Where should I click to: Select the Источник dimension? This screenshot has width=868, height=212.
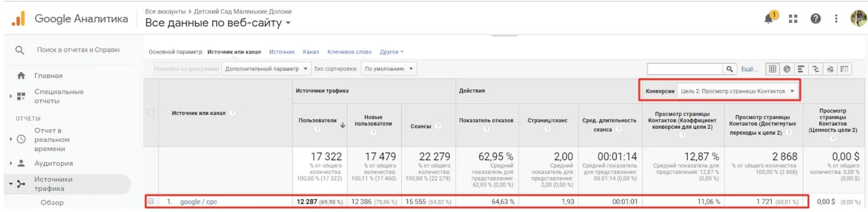[282, 52]
